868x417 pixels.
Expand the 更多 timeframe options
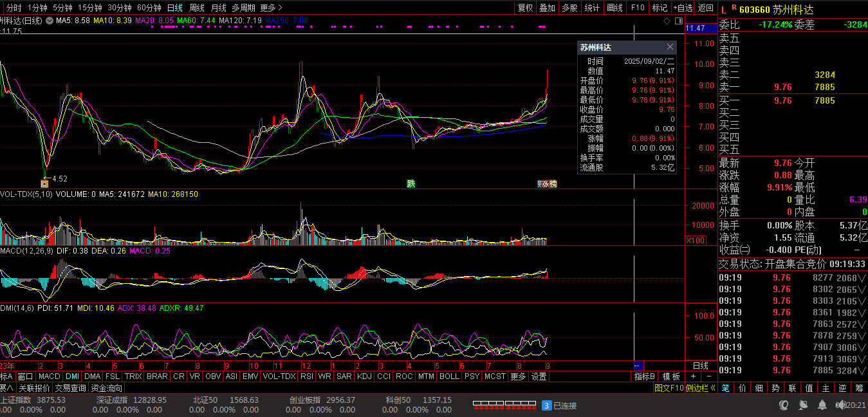pyautogui.click(x=271, y=8)
